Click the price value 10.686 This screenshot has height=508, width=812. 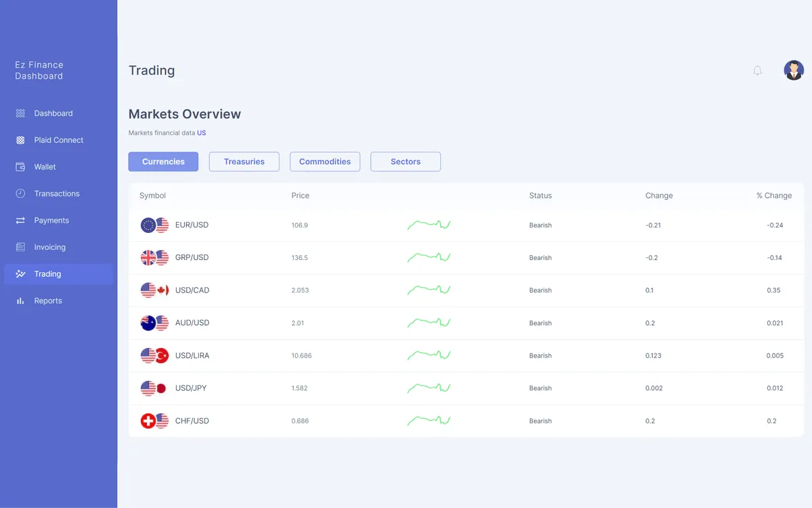click(302, 356)
